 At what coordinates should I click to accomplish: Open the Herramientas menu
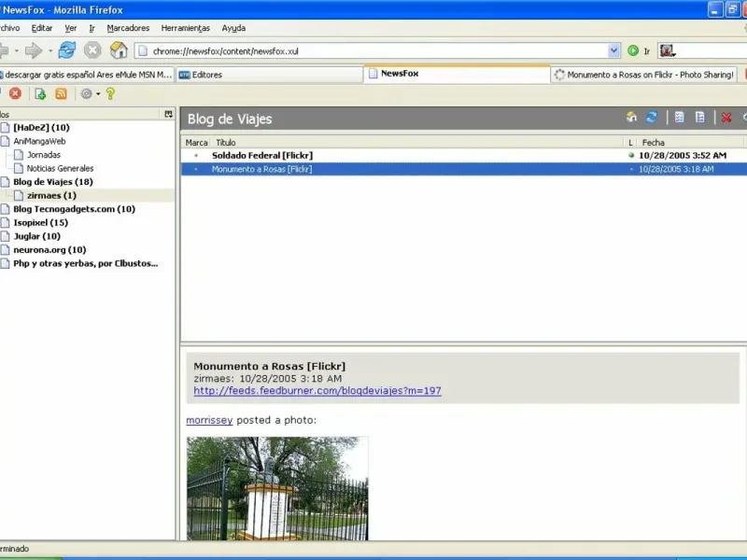click(185, 28)
